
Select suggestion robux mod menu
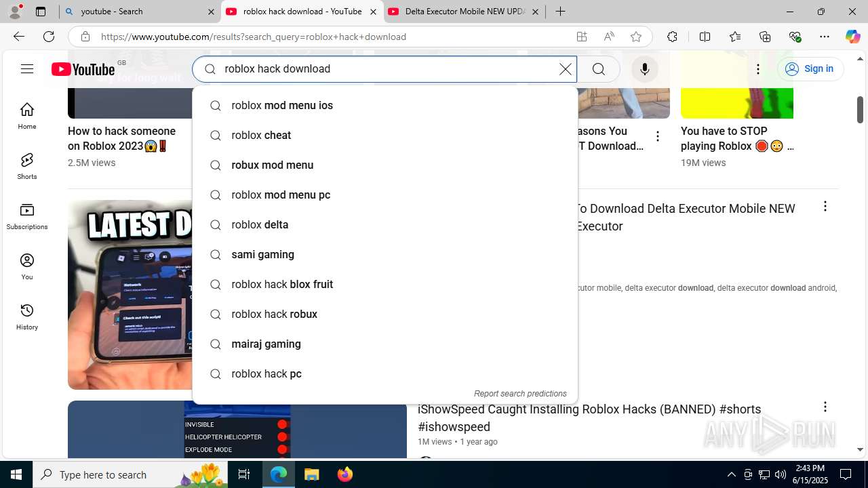point(385,165)
